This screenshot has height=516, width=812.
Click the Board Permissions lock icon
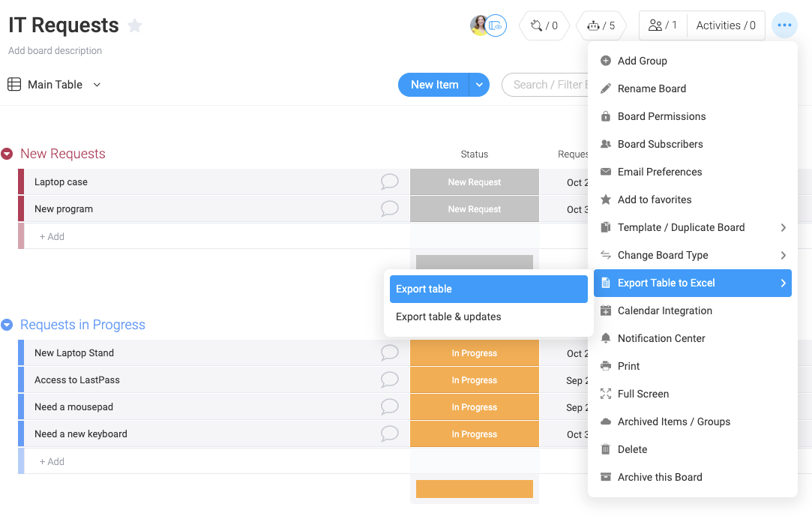click(605, 116)
